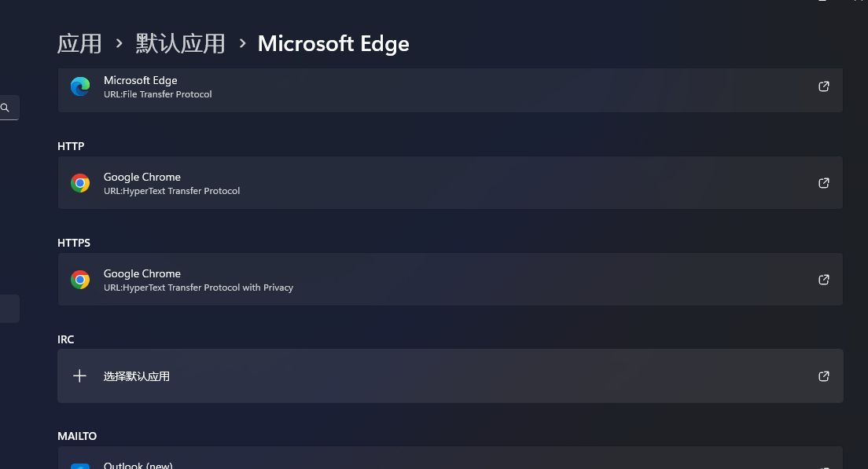Click the search magnifier icon in sidebar
The image size is (868, 469).
(x=5, y=108)
